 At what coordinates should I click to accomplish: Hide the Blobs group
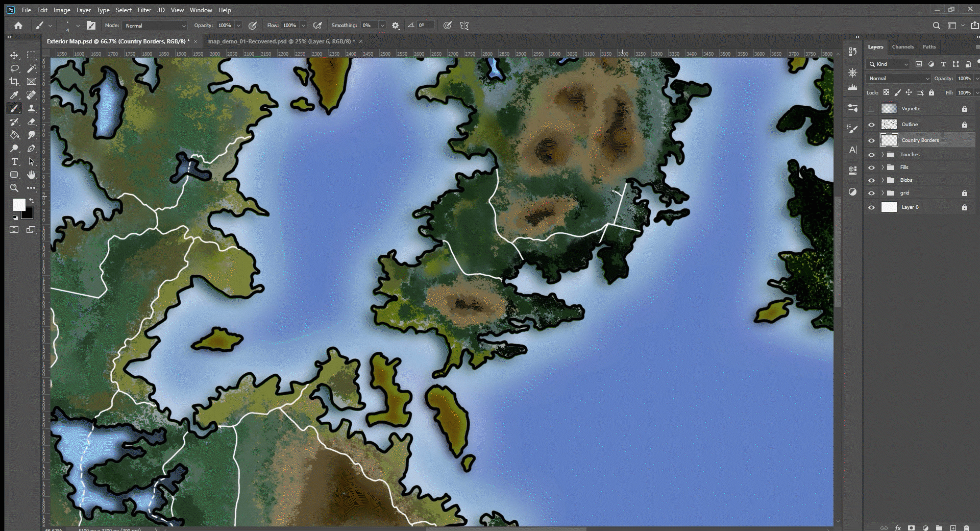click(x=871, y=180)
